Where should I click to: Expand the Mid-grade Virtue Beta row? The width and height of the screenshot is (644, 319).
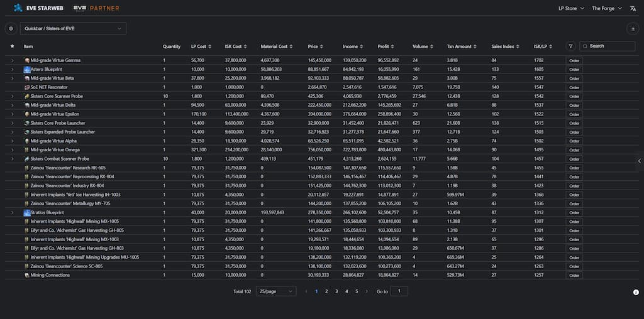[13, 78]
